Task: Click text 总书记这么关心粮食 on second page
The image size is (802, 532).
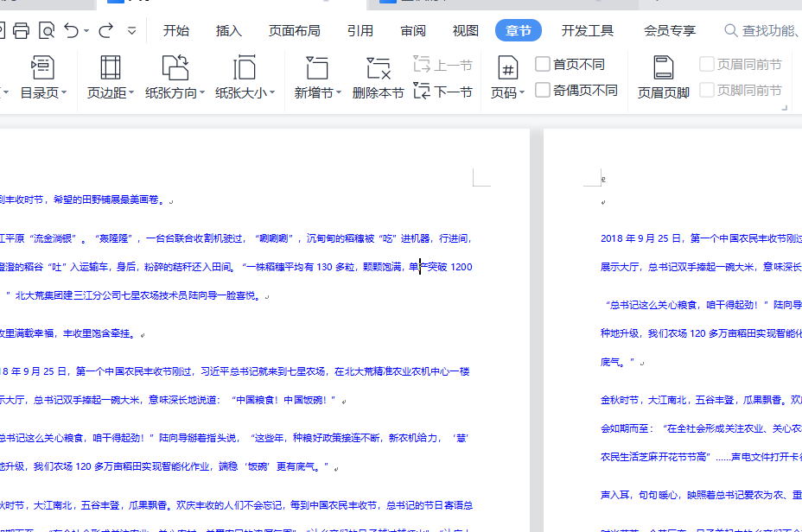Action: [654, 305]
